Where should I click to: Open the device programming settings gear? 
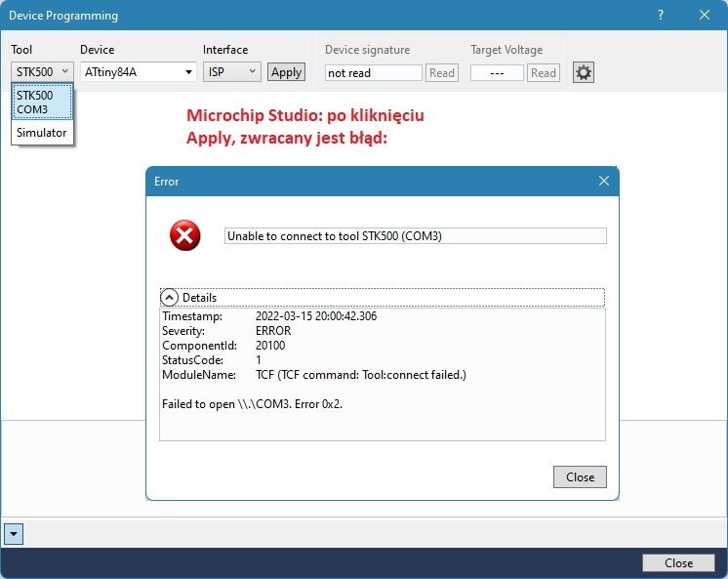tap(584, 72)
